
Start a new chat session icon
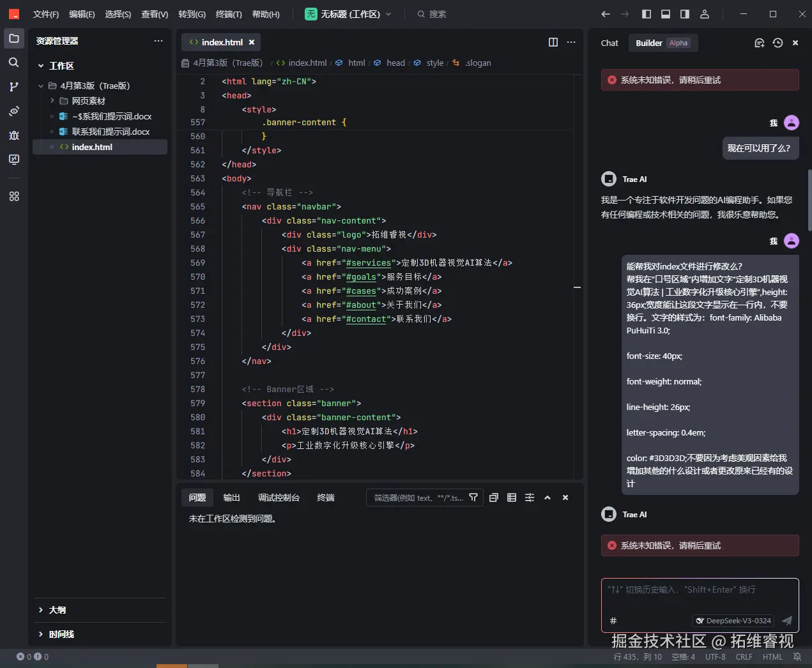[x=759, y=43]
